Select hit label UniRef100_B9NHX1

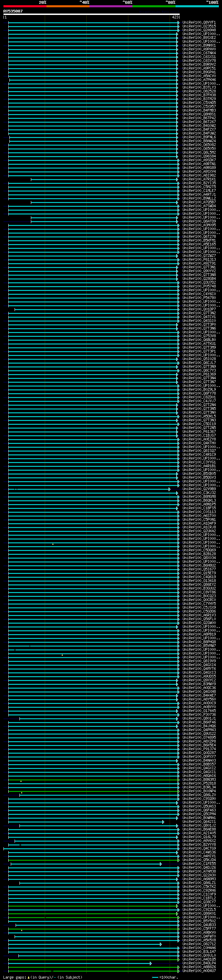tap(199, 45)
